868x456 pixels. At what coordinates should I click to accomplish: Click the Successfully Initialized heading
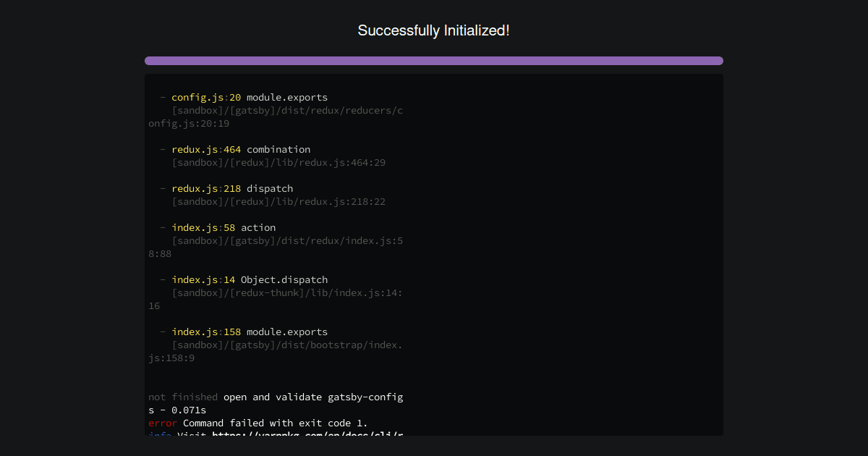(x=434, y=30)
